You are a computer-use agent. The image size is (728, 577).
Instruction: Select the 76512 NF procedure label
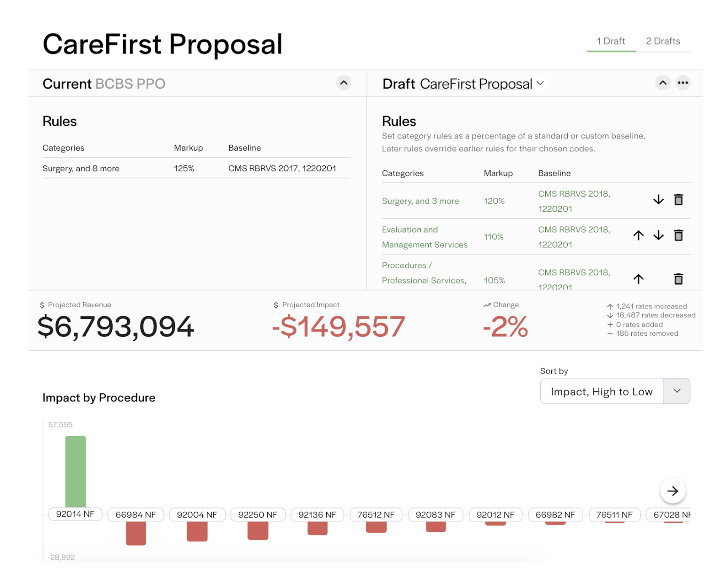pyautogui.click(x=376, y=515)
